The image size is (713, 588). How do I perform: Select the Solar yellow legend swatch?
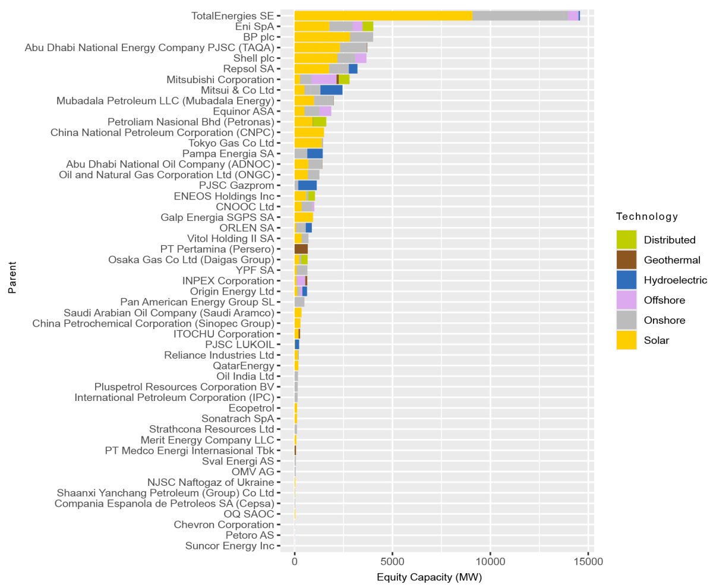pyautogui.click(x=626, y=340)
